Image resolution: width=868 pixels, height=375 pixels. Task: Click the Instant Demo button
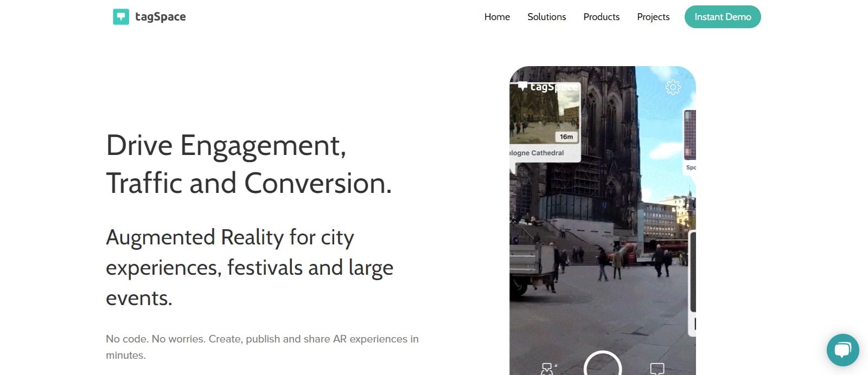pos(723,17)
